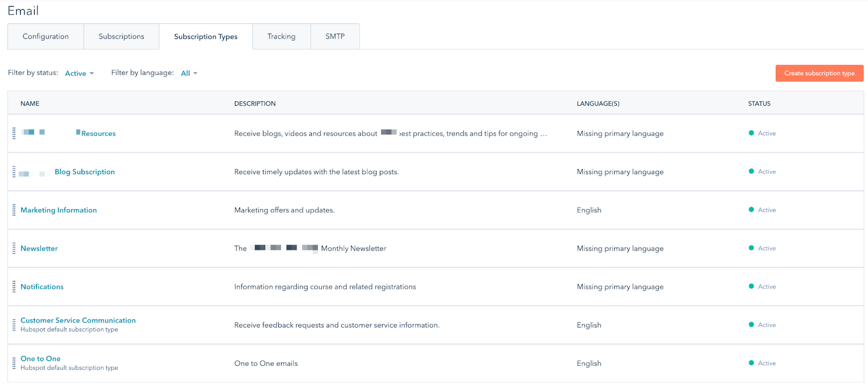Click green Active status dot for Newsletter
This screenshot has height=387, width=868.
tap(751, 248)
